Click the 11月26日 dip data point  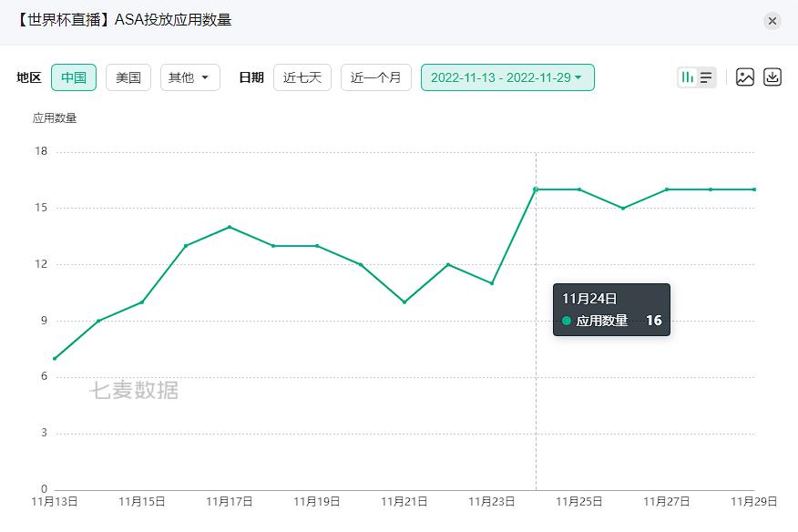point(623,208)
